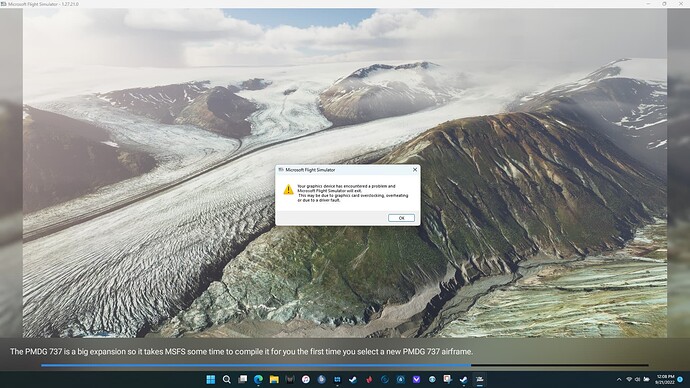Open the red and white snipping taskbar icon
Viewport: 690px width, 388px height.
[x=448, y=379]
